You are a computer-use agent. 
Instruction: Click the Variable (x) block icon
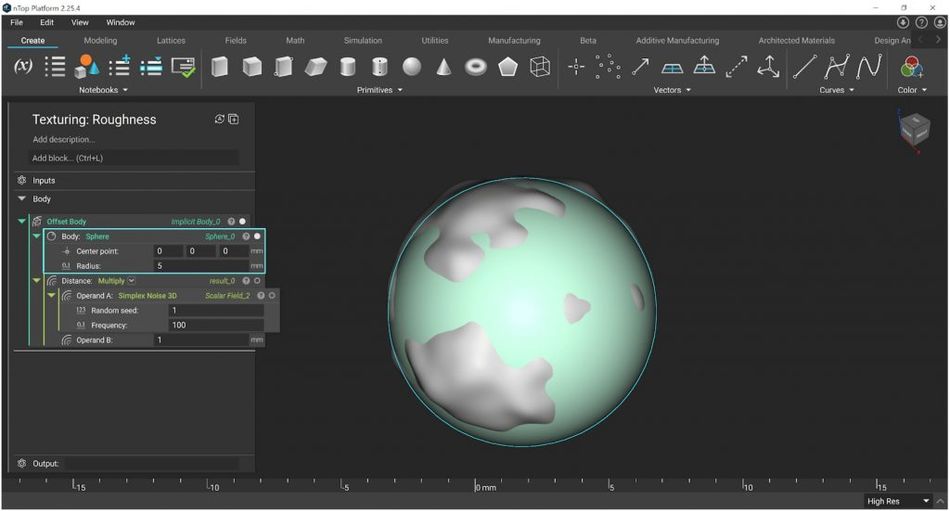click(x=23, y=65)
